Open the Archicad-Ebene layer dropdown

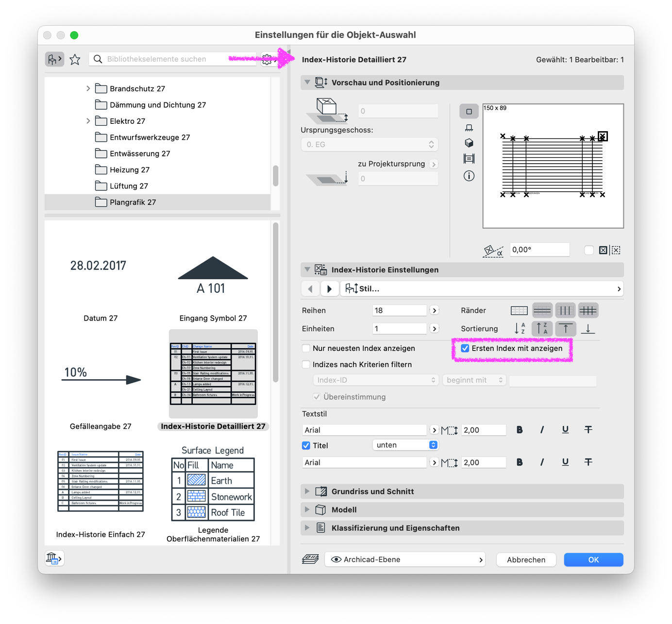(405, 559)
